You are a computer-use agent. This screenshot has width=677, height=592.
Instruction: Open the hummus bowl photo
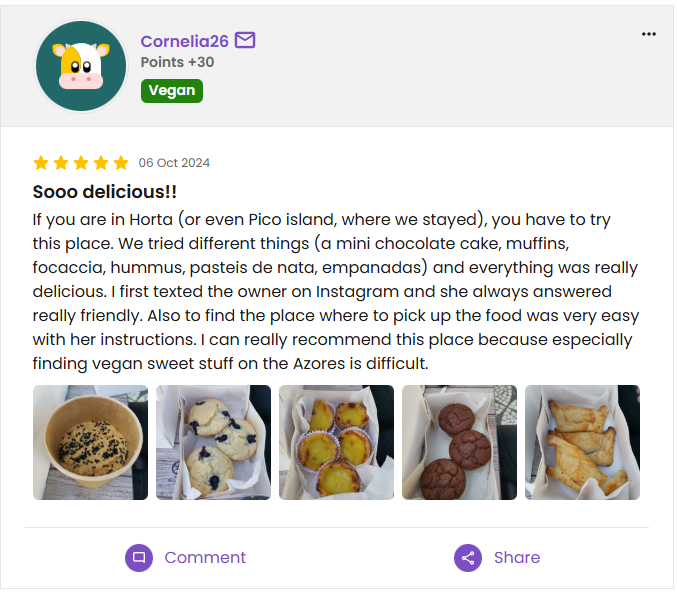pyautogui.click(x=90, y=442)
